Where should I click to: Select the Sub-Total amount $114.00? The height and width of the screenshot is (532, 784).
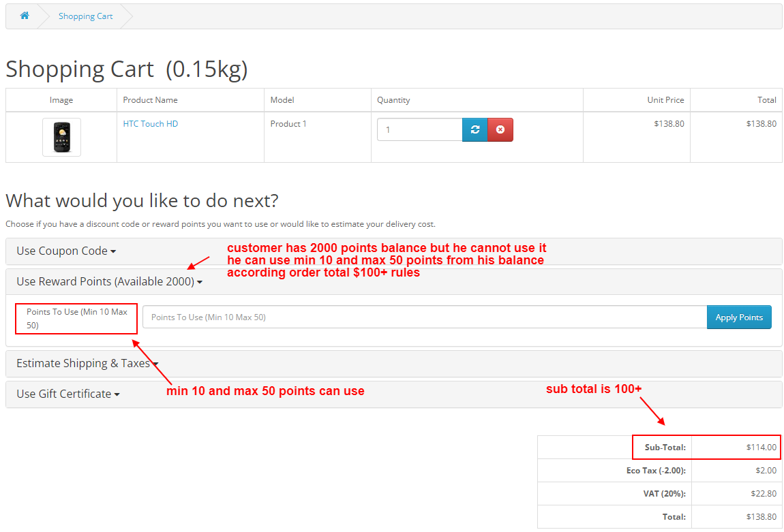coord(761,448)
